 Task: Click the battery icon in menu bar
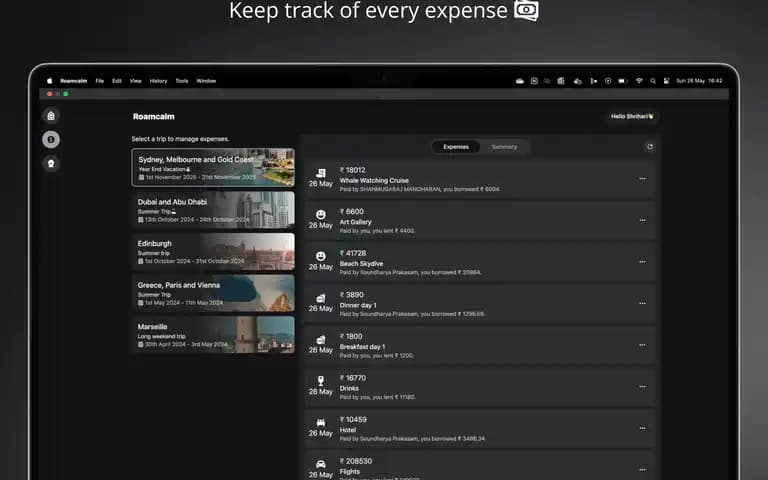coord(623,81)
